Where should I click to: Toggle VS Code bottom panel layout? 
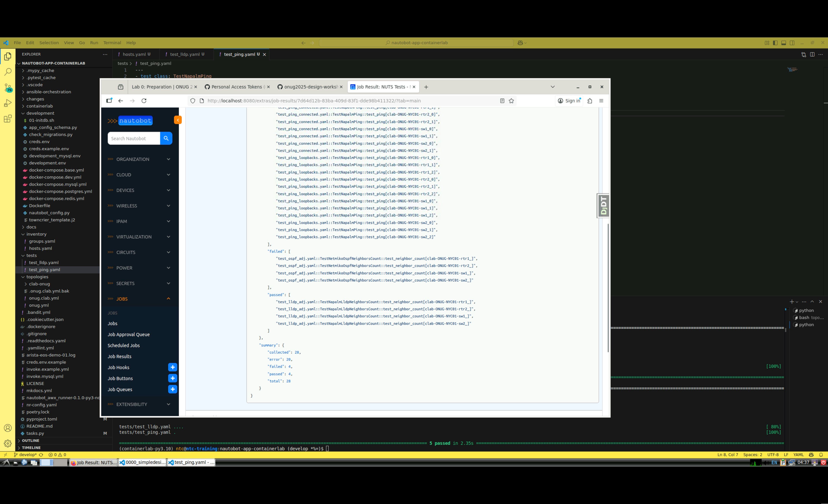click(x=784, y=43)
